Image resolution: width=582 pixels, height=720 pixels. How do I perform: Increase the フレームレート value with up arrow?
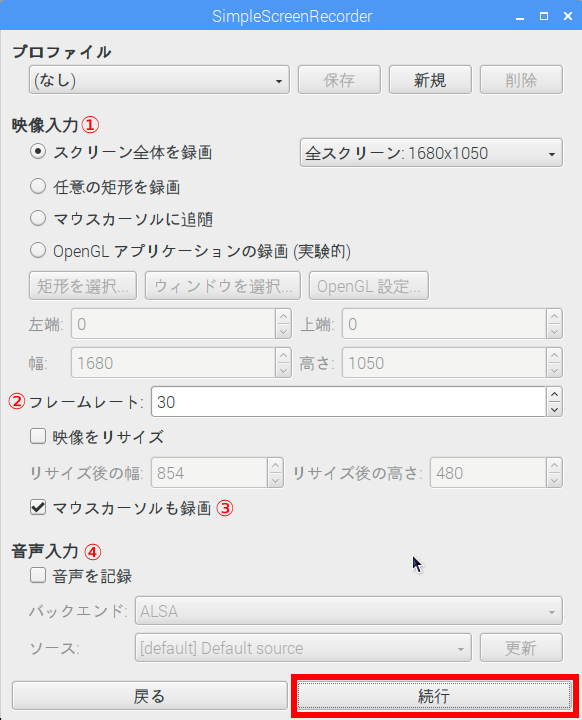[x=554, y=394]
